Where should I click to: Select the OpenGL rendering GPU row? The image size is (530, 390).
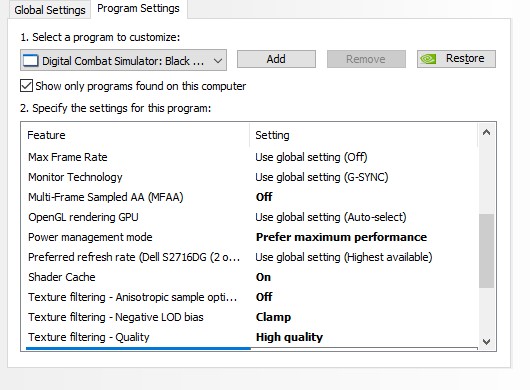point(252,217)
